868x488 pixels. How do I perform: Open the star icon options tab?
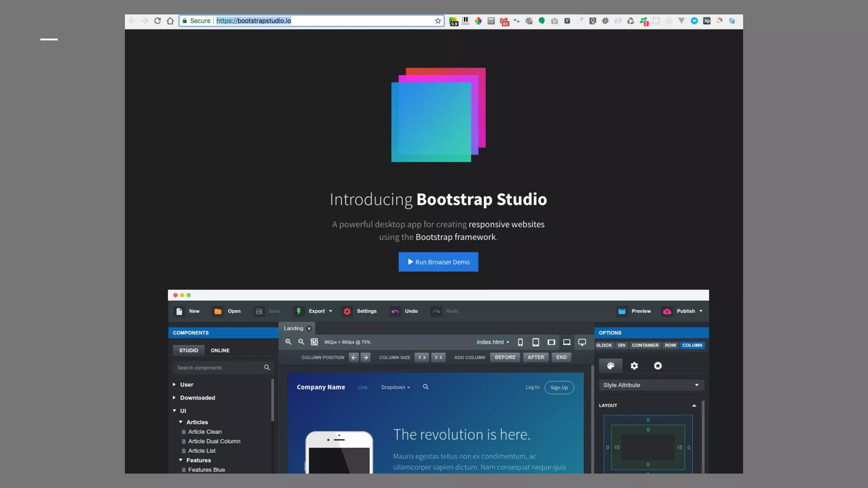click(658, 366)
